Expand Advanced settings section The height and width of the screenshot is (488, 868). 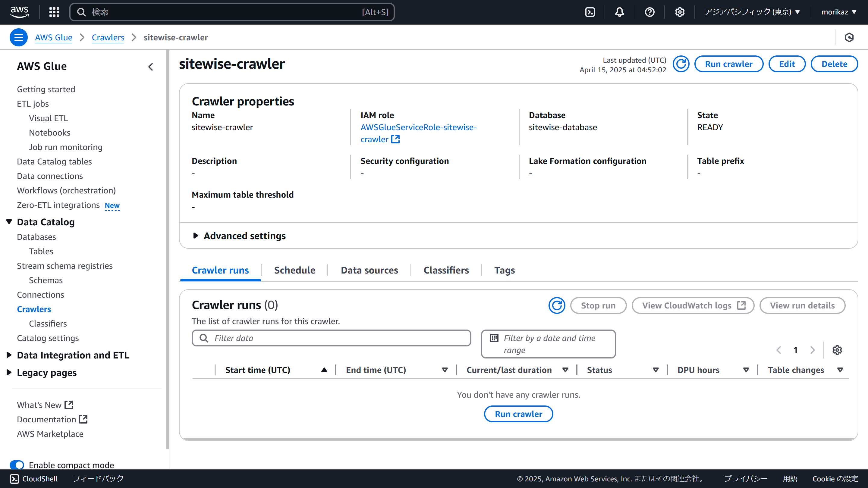[195, 236]
